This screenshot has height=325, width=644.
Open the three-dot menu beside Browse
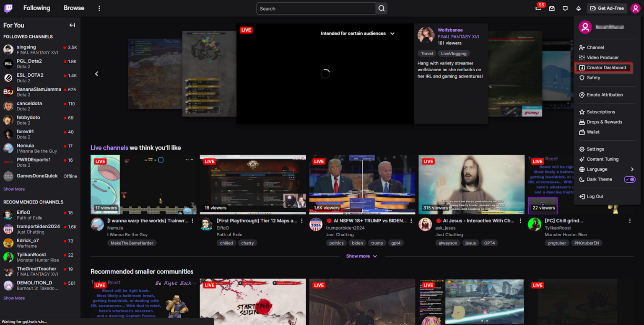pos(99,8)
